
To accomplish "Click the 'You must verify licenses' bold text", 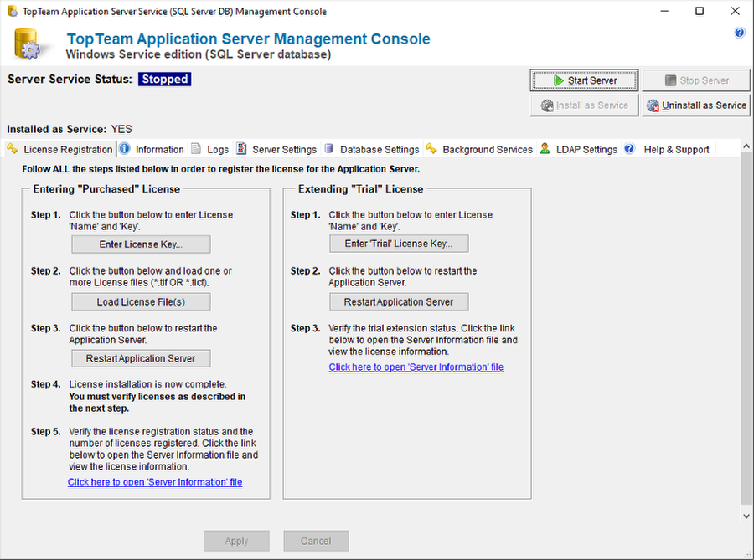I will (158, 403).
